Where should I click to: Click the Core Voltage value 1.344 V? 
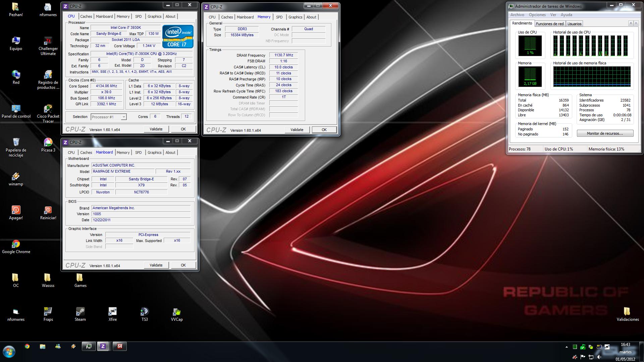click(149, 46)
